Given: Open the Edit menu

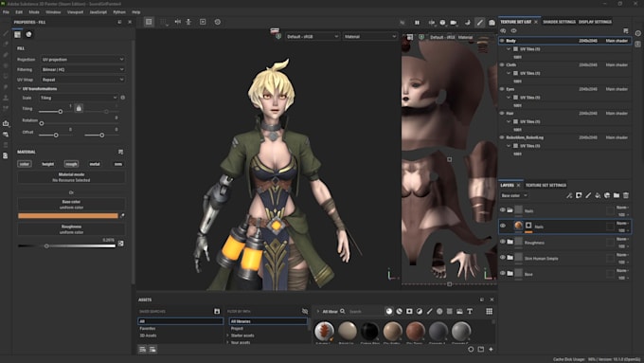Looking at the screenshot, I should [x=19, y=12].
